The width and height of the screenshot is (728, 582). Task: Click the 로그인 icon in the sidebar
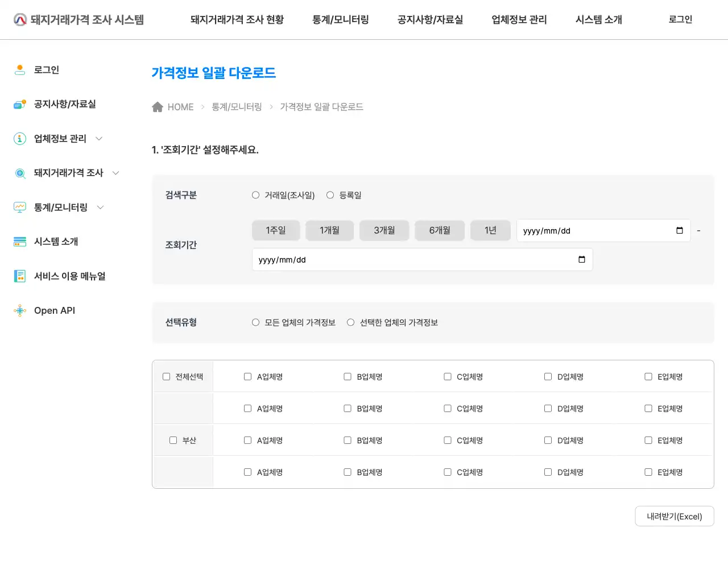[x=20, y=69]
